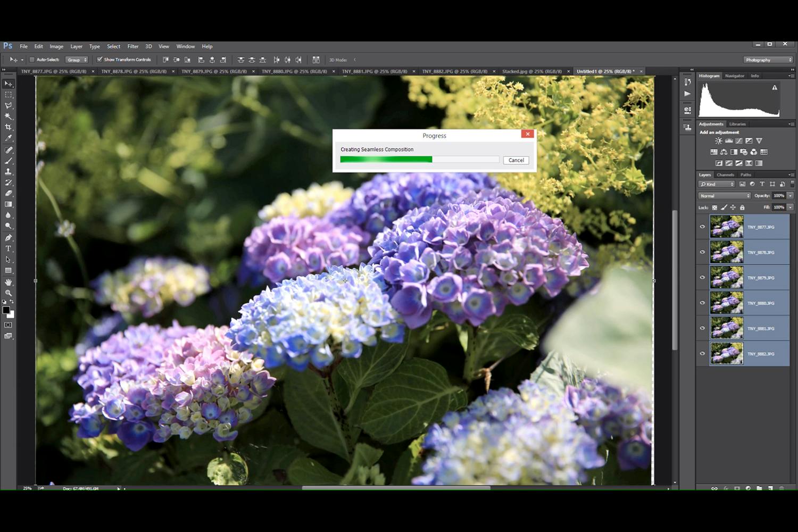798x532 pixels.
Task: Click the lock all layer icon
Action: 742,207
